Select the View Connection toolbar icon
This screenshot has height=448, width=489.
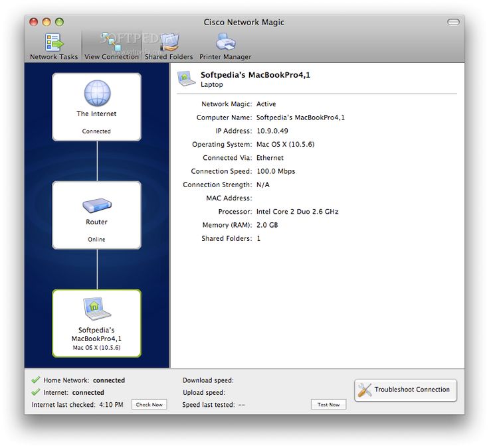(112, 42)
